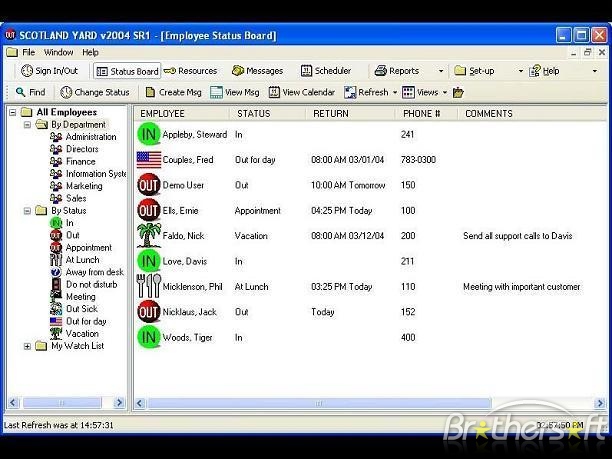Click Change Status in toolbar
The height and width of the screenshot is (459, 612).
(x=95, y=92)
